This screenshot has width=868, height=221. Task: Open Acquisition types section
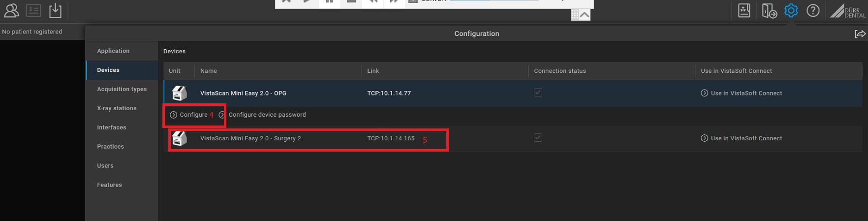[122, 89]
